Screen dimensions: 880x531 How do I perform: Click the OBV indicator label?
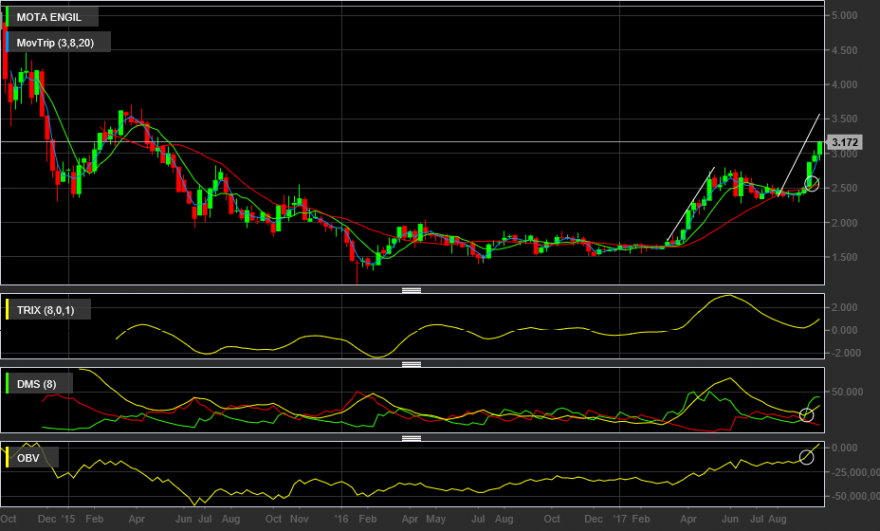tap(28, 458)
